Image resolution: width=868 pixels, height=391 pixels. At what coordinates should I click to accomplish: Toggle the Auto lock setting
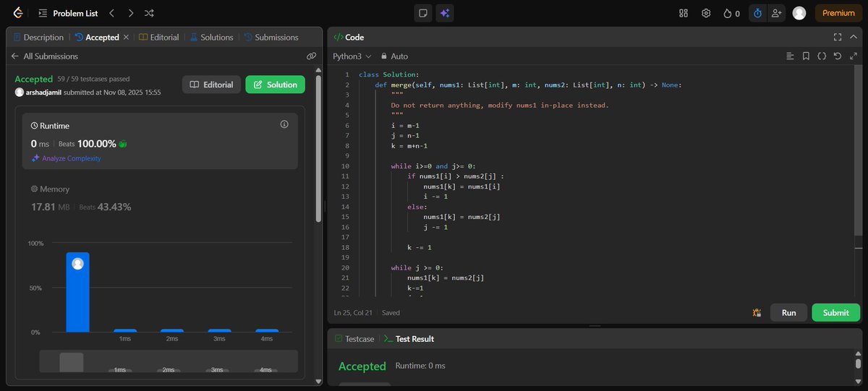[393, 56]
